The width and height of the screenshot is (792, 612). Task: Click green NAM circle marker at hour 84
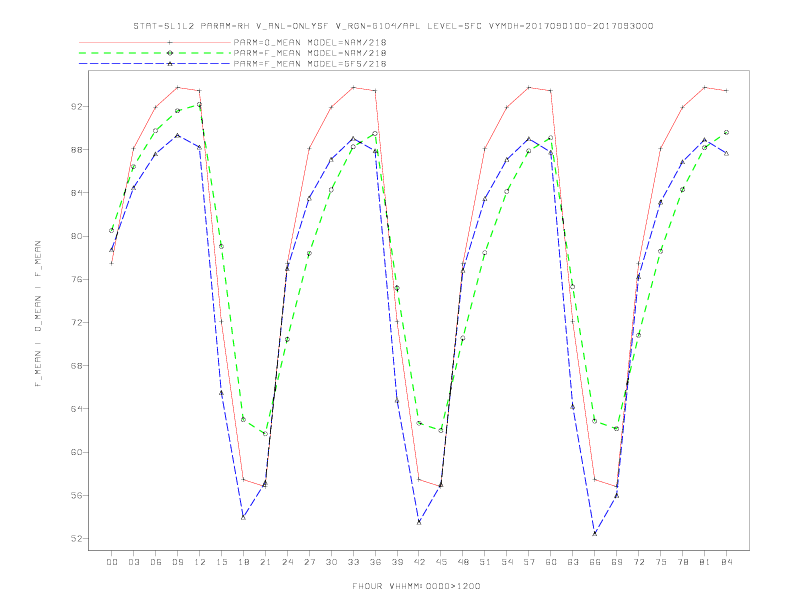pos(726,132)
